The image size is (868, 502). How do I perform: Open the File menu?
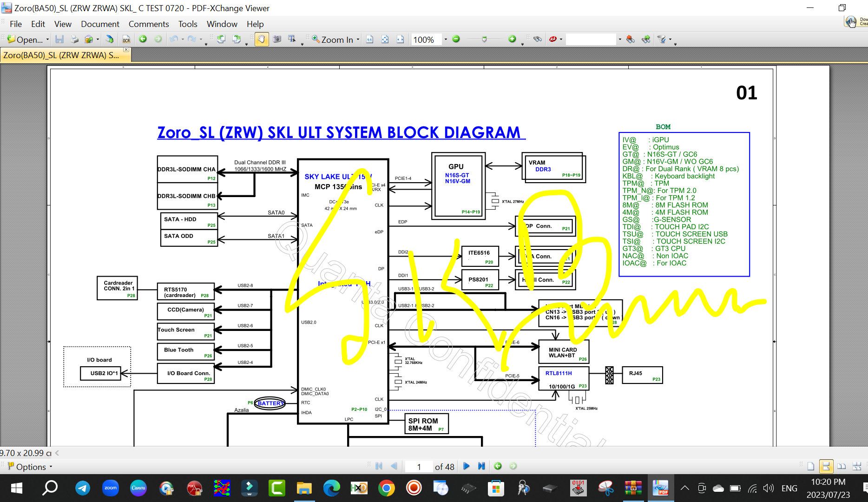16,24
